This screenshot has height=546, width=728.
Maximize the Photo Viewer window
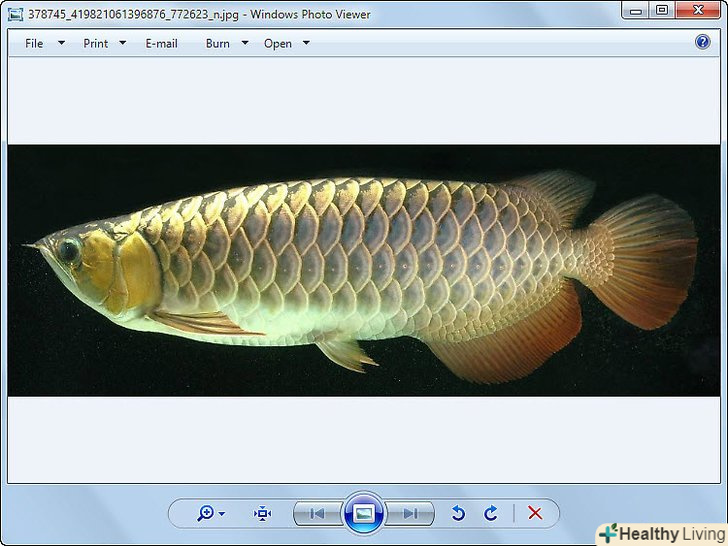[662, 10]
